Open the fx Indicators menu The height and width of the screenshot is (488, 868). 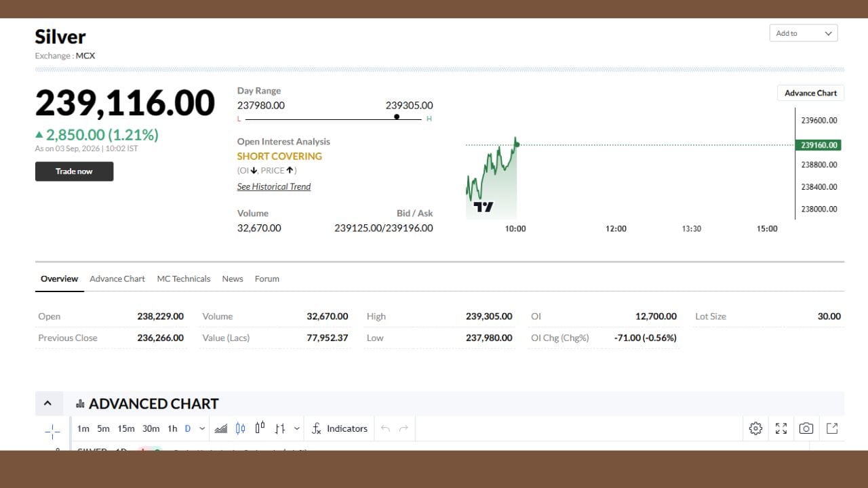pyautogui.click(x=339, y=428)
